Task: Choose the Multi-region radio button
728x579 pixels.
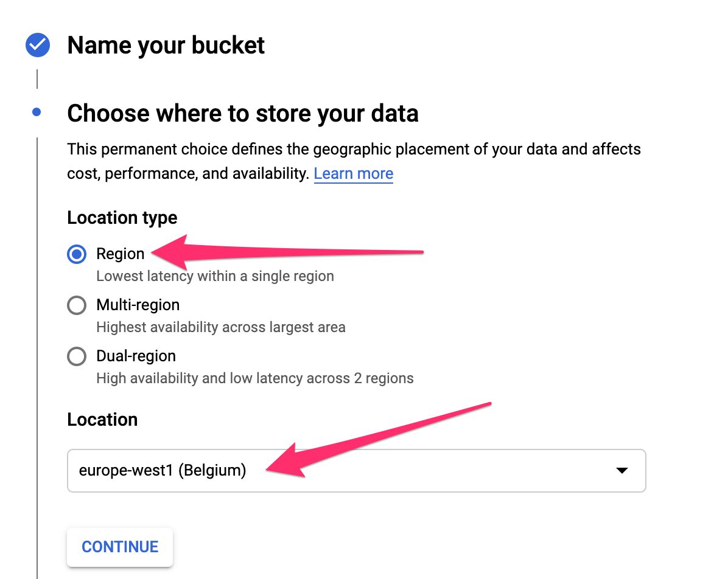Action: (77, 305)
